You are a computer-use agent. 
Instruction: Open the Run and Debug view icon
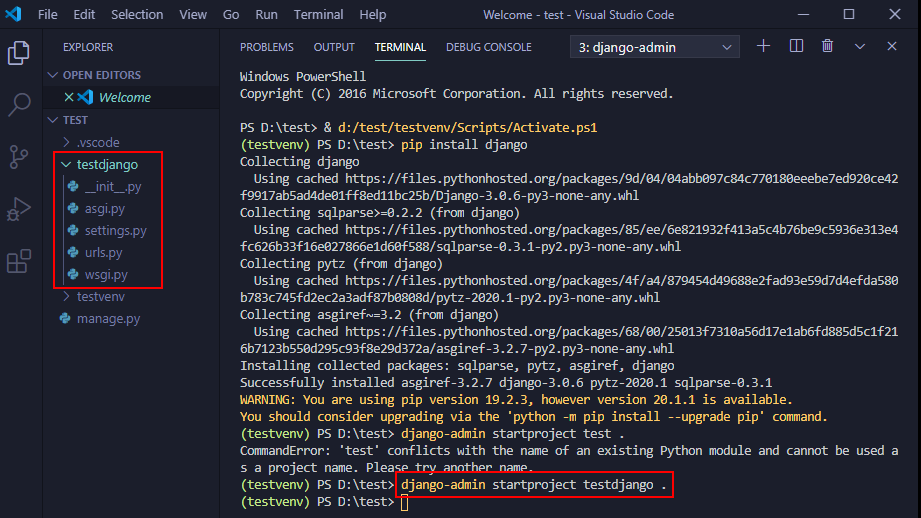point(19,209)
